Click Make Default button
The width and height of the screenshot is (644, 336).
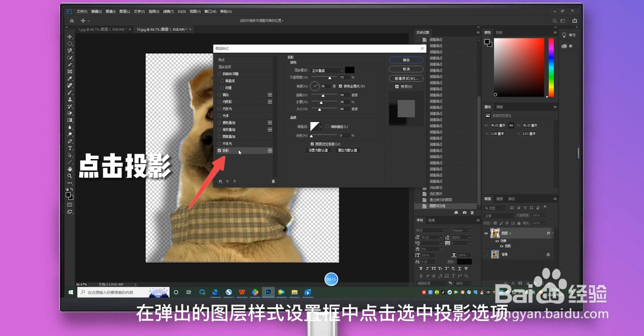click(x=318, y=150)
